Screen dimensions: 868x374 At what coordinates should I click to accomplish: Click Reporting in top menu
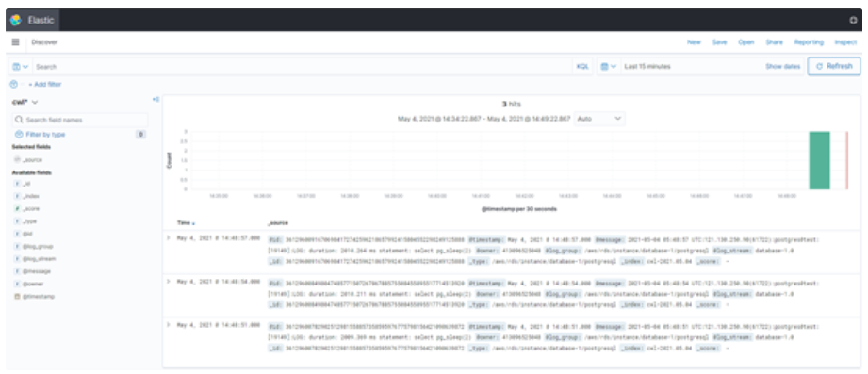pos(809,42)
